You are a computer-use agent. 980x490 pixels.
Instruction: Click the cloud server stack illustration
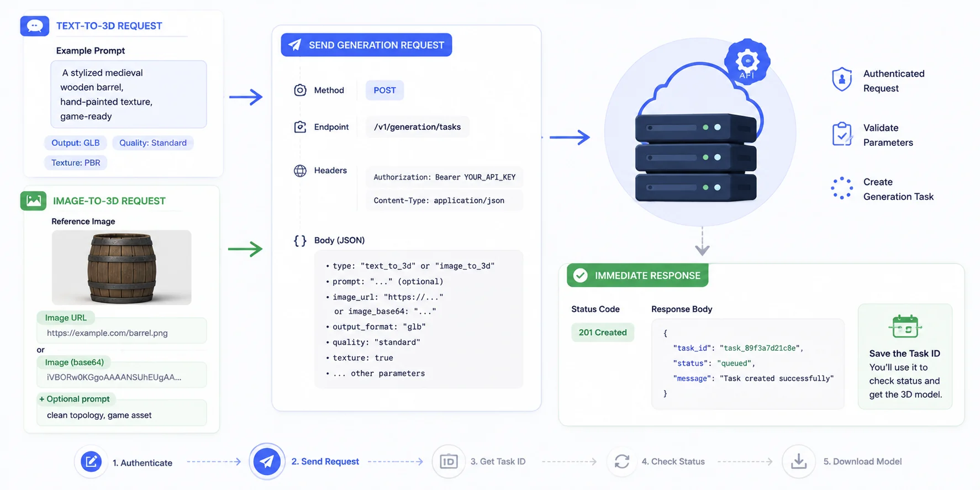click(696, 157)
